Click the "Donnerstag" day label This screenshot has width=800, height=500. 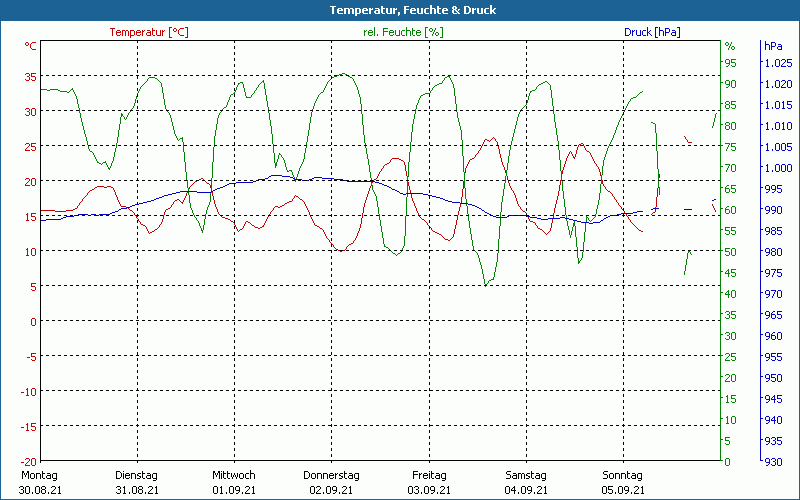[331, 475]
